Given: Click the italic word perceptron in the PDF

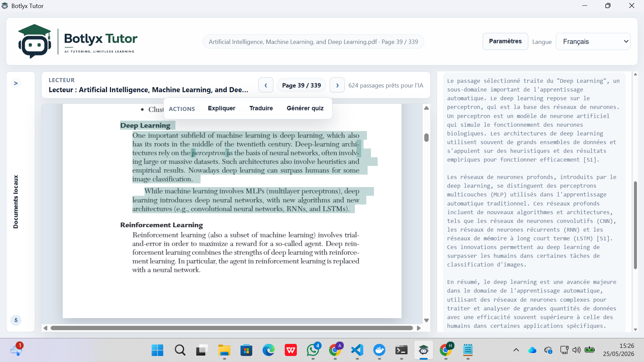Looking at the screenshot, I should (x=208, y=153).
